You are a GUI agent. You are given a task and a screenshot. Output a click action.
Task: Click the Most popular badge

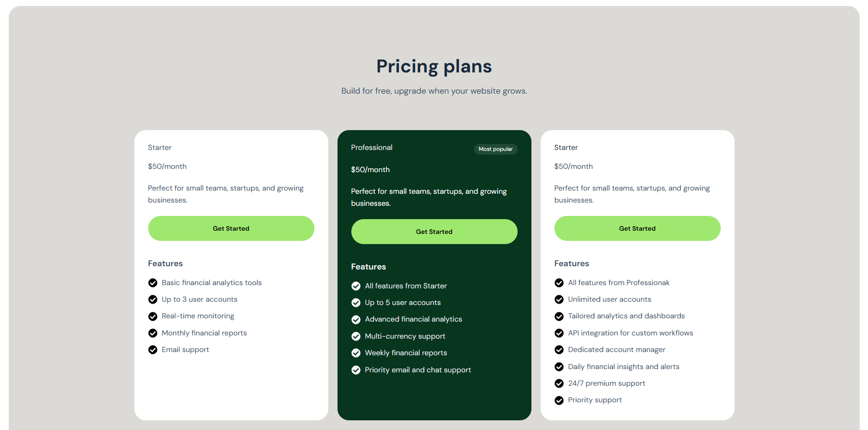[495, 149]
